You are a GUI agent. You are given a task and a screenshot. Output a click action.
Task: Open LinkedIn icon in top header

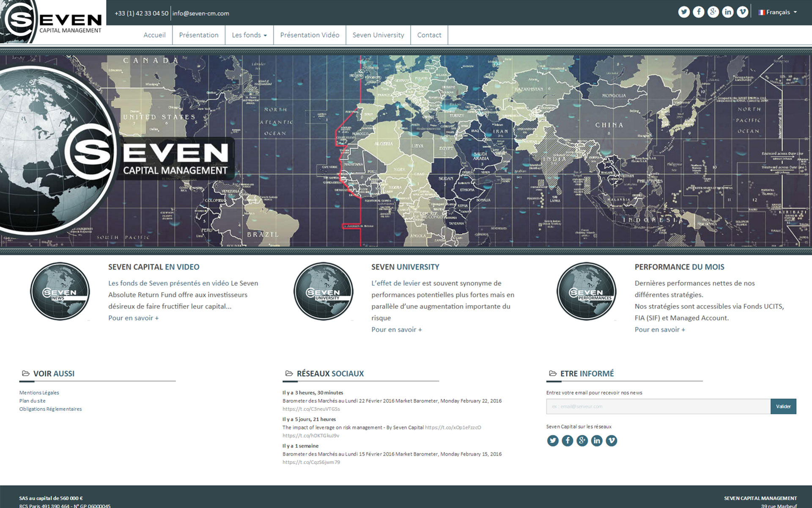728,12
